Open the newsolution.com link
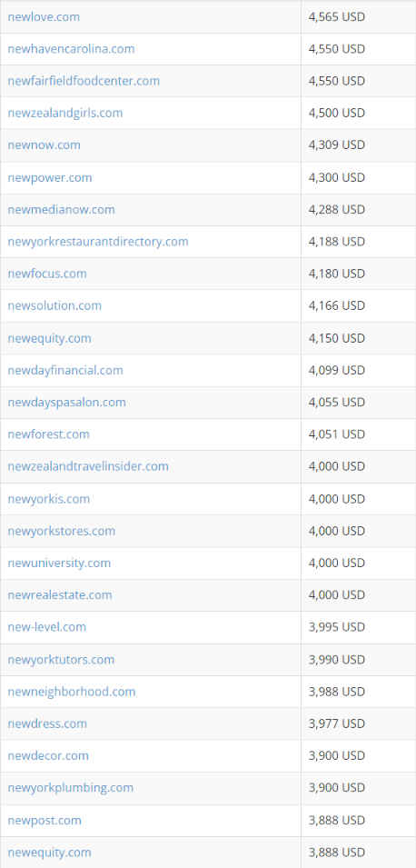 (54, 306)
